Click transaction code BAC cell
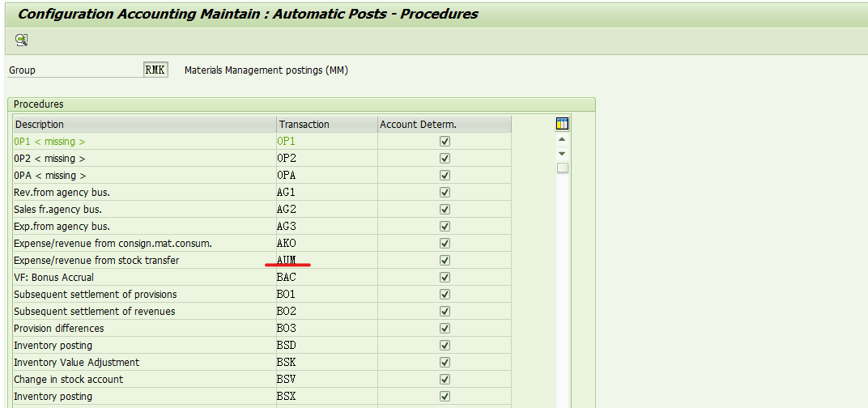This screenshot has width=868, height=408. click(x=327, y=278)
